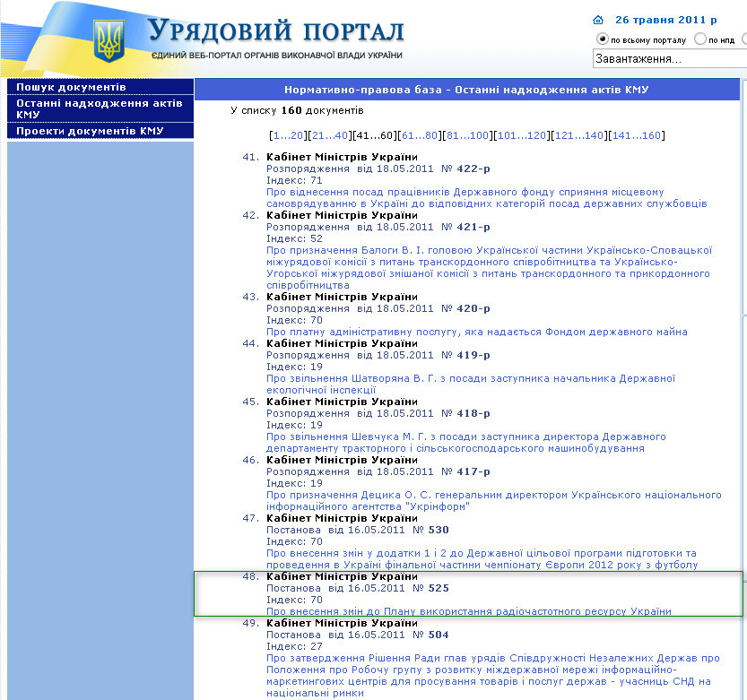The image size is (747, 700).
Task: Select the 'по нпд' radio button
Action: [x=699, y=39]
